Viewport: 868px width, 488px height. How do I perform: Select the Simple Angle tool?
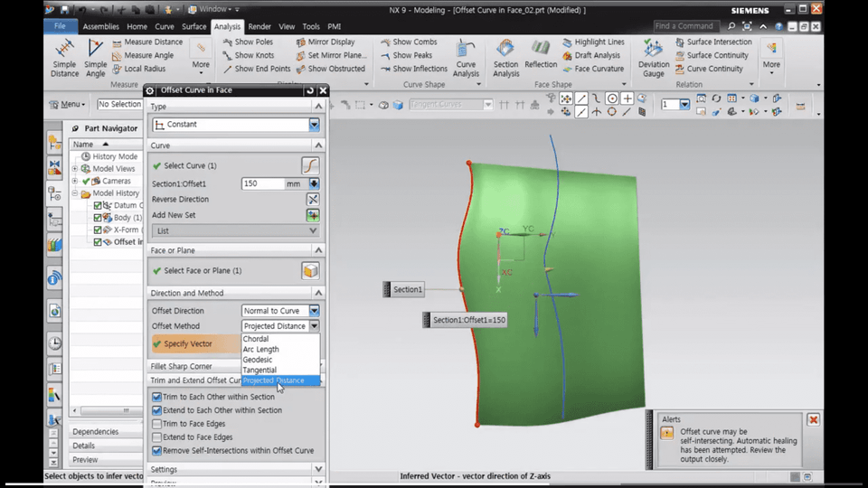click(x=95, y=58)
